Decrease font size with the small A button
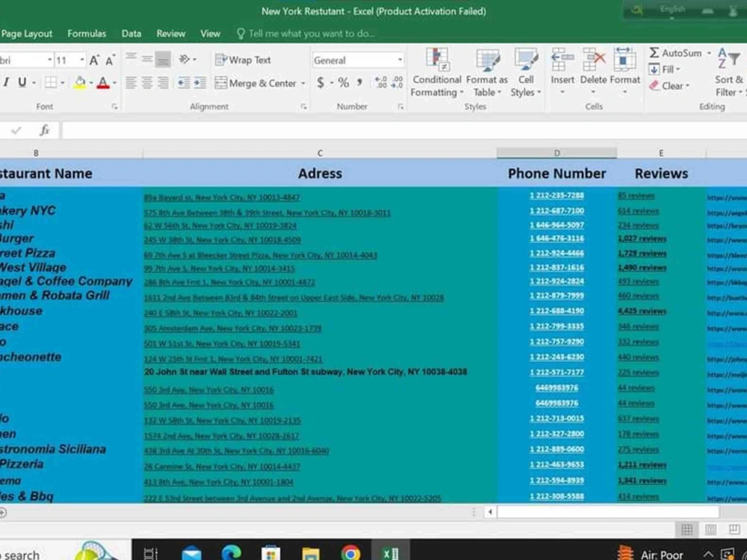Image resolution: width=747 pixels, height=560 pixels. point(110,60)
